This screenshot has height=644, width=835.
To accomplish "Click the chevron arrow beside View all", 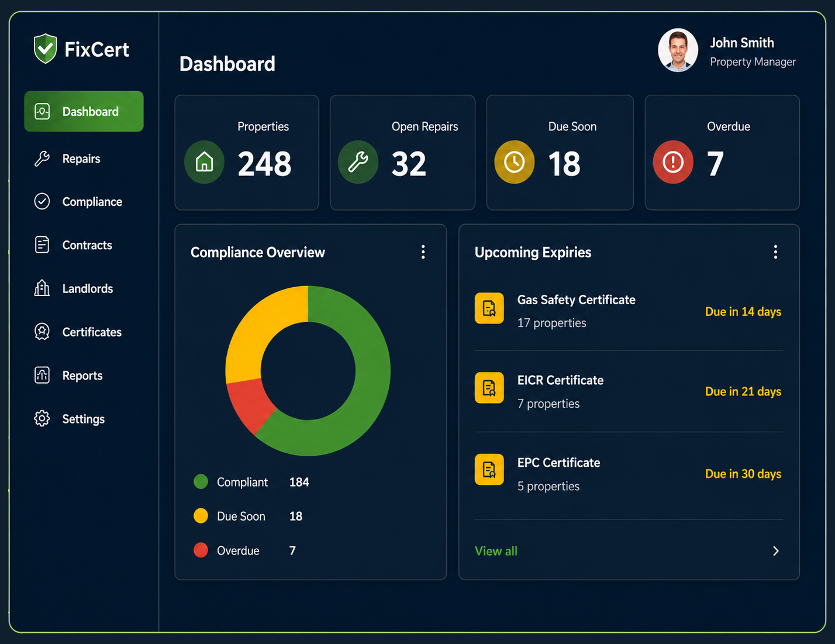I will coord(776,551).
